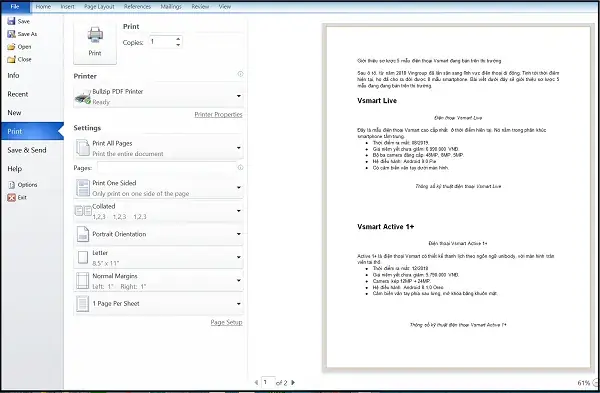Switch to the File tab

click(15, 7)
